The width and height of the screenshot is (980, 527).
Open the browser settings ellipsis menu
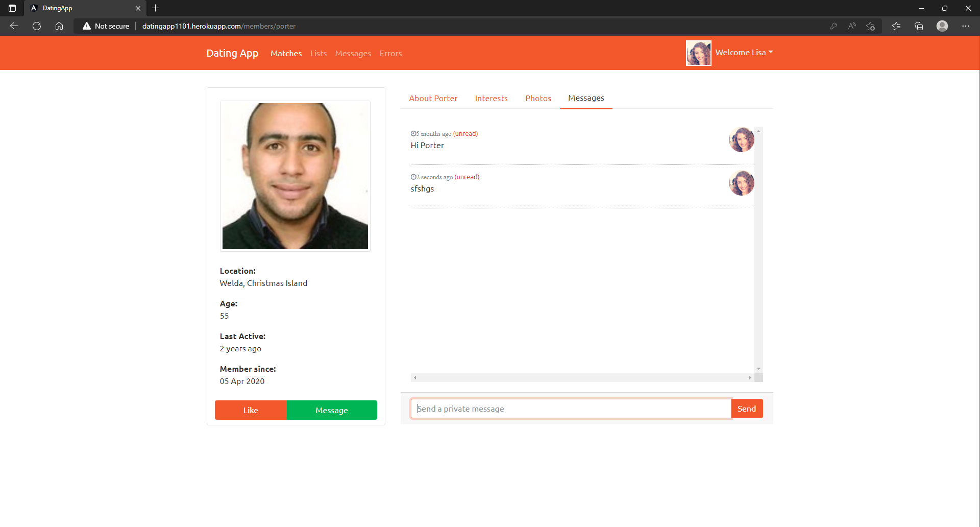[x=966, y=26]
